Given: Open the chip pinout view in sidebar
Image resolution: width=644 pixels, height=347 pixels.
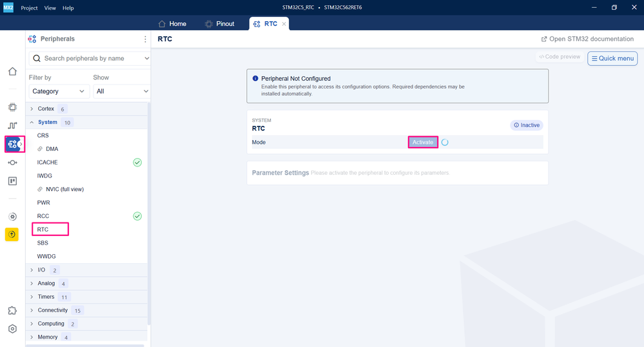Looking at the screenshot, I should (12, 107).
